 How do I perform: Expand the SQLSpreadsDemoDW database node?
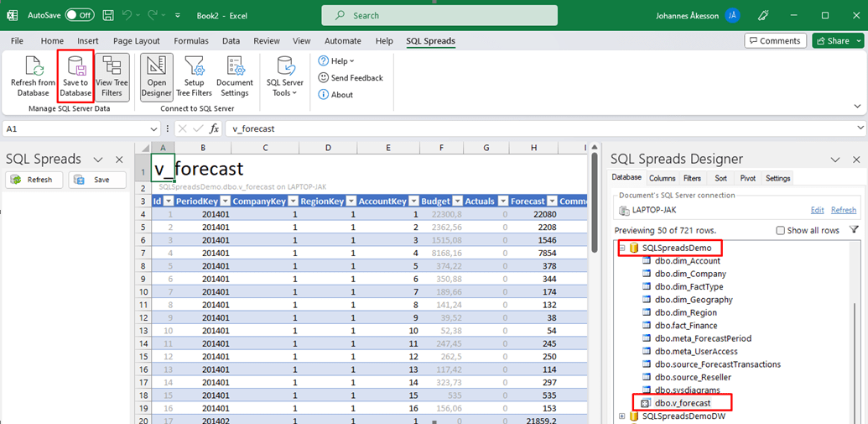(622, 416)
